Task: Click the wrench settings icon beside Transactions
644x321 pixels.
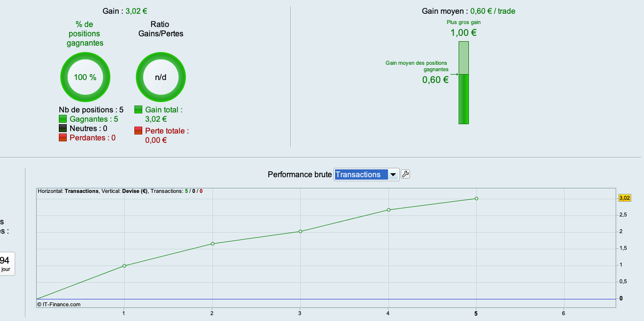Action: (406, 174)
